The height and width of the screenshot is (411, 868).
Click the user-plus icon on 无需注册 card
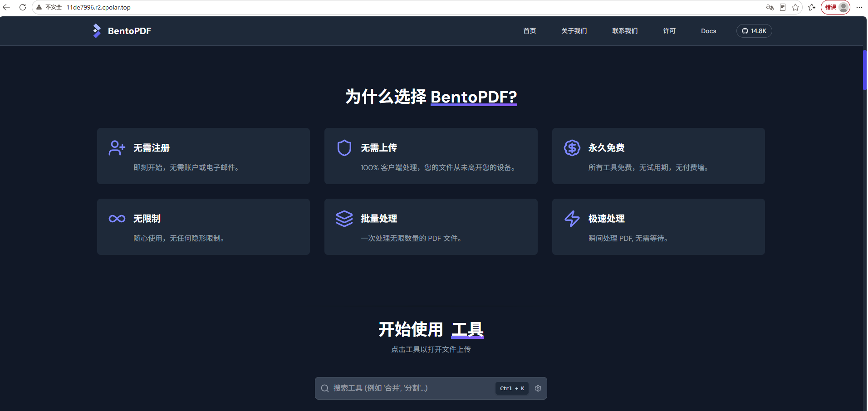[117, 148]
